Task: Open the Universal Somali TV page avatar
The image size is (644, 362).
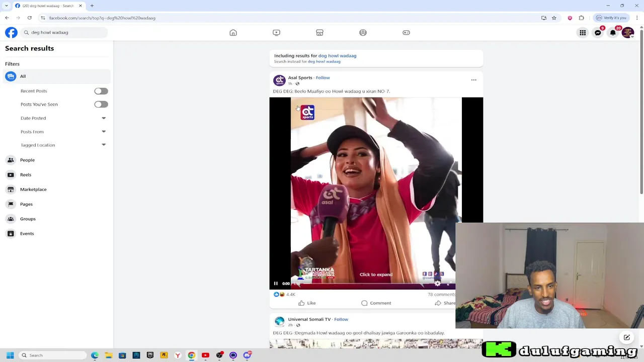Action: pos(279,321)
